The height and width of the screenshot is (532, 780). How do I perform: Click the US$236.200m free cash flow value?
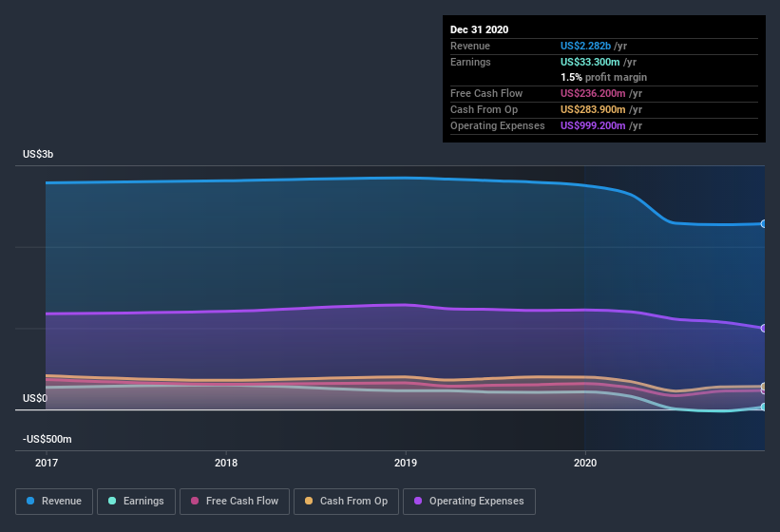(593, 93)
